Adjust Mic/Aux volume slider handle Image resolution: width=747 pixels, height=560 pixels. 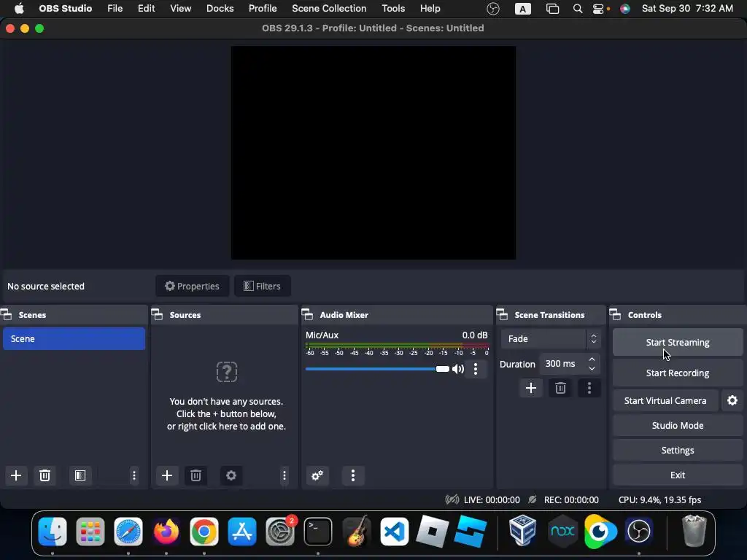(x=443, y=369)
